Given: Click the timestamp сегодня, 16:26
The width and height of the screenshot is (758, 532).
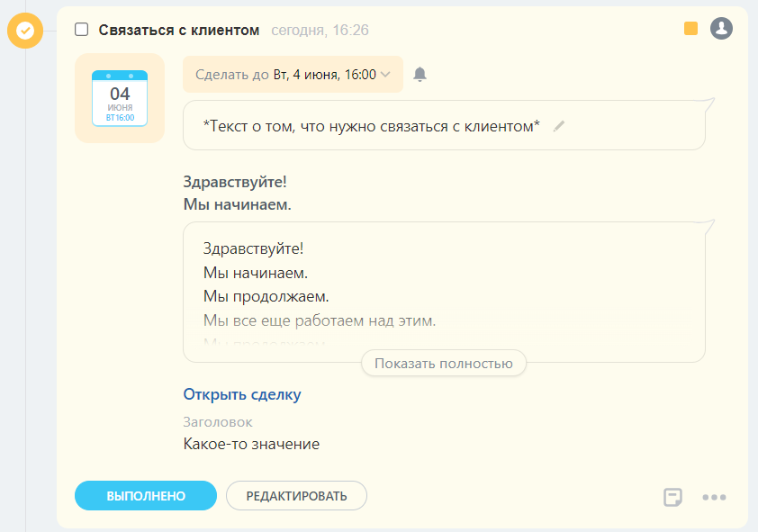Looking at the screenshot, I should point(320,30).
